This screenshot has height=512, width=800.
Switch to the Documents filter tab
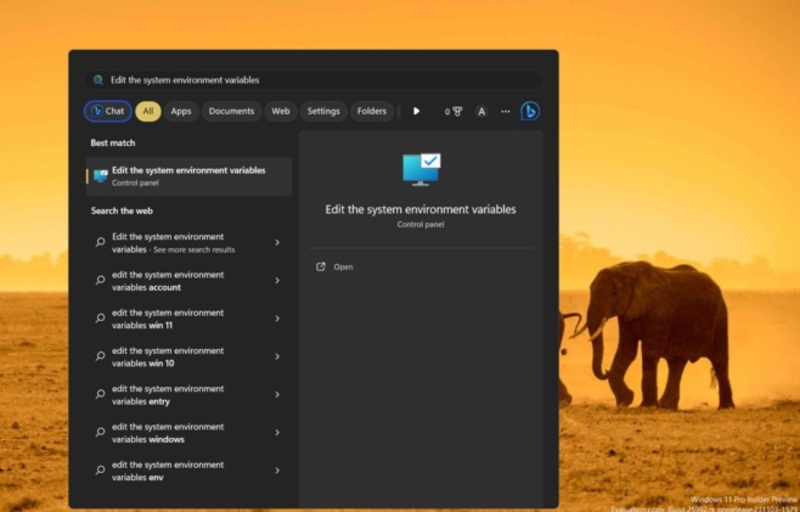click(x=231, y=111)
